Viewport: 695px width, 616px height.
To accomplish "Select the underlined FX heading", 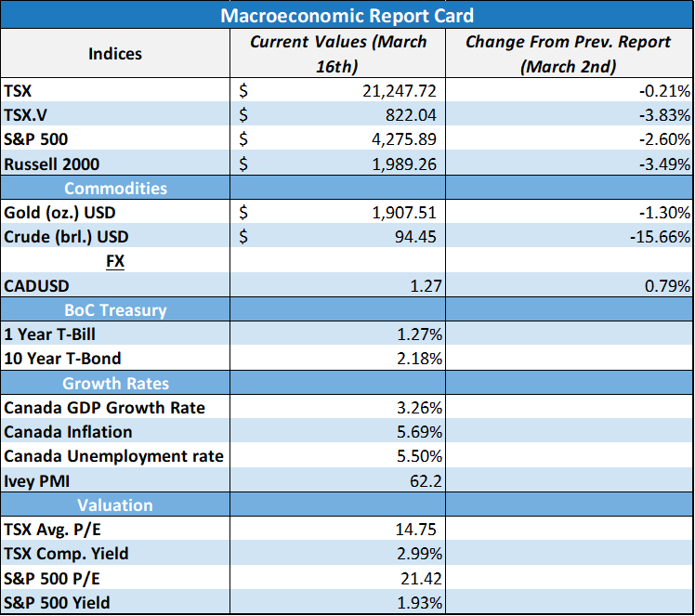I will pyautogui.click(x=115, y=261).
